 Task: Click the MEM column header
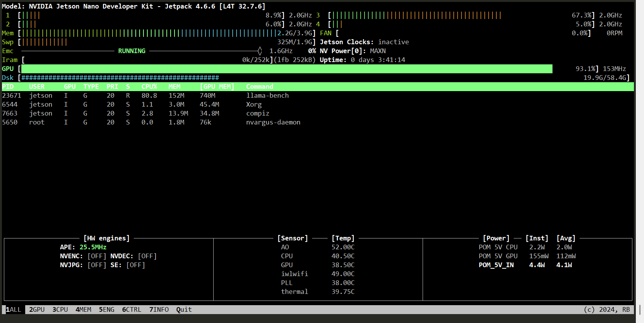[174, 87]
